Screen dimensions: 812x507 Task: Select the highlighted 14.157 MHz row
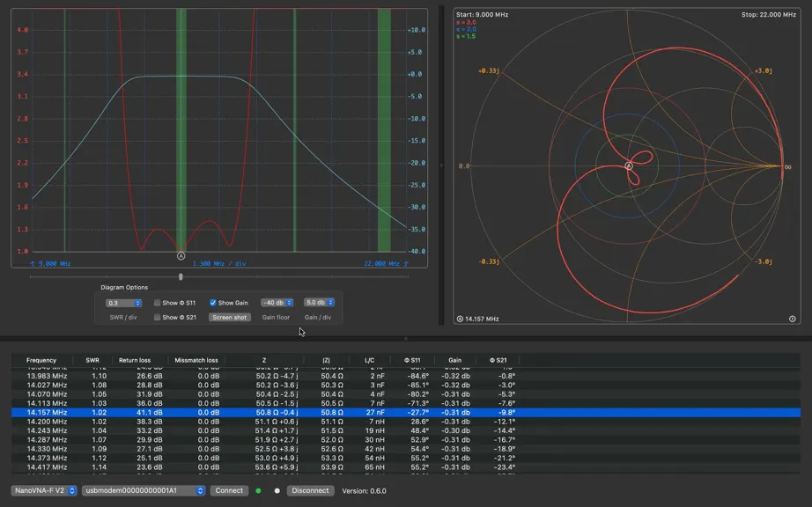click(x=406, y=412)
